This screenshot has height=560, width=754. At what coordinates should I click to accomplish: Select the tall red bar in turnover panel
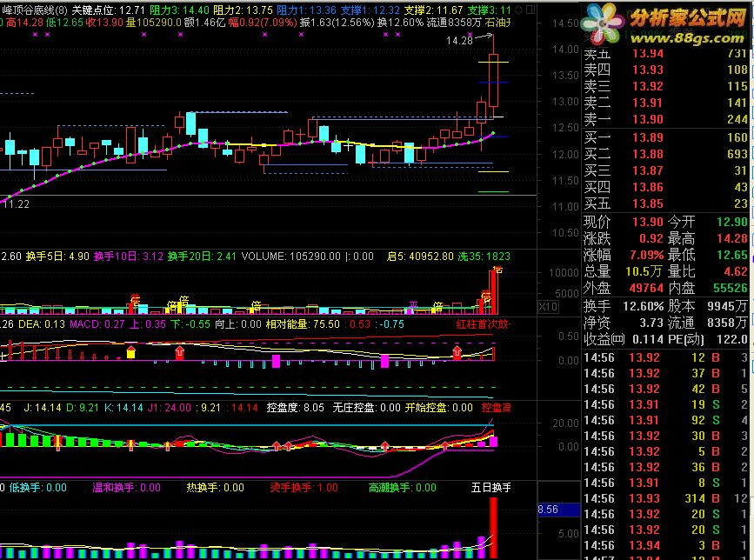click(x=493, y=527)
